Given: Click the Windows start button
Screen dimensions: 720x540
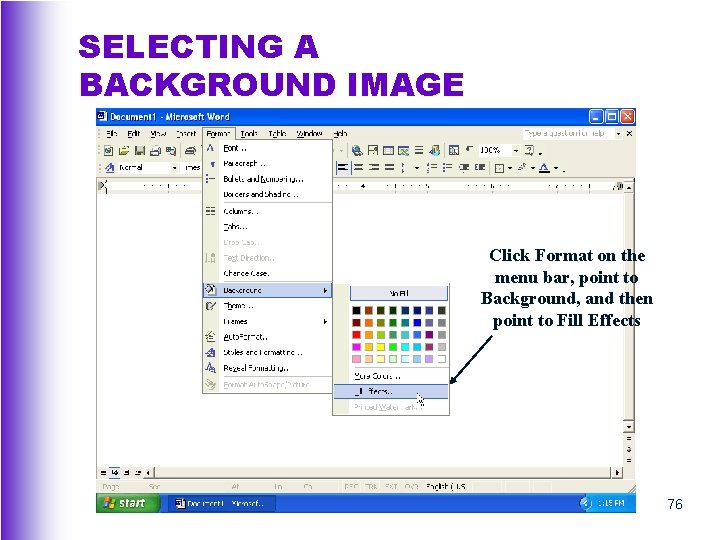Looking at the screenshot, I should click(x=128, y=503).
